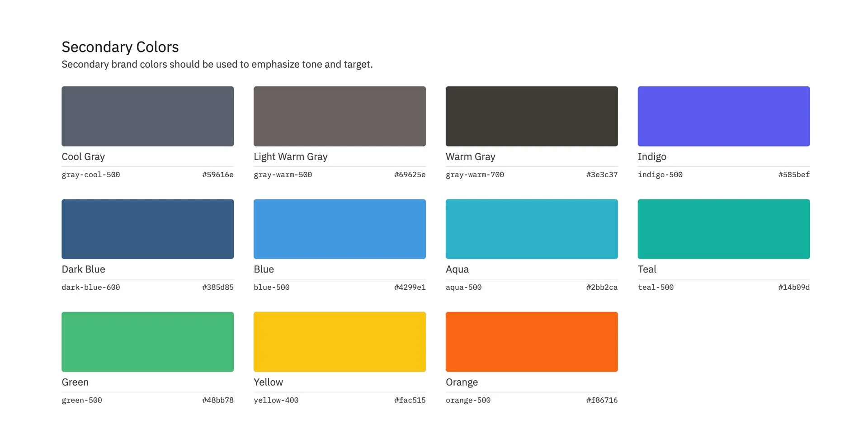868x434 pixels.
Task: Click hex value #14b09d
Action: point(794,287)
